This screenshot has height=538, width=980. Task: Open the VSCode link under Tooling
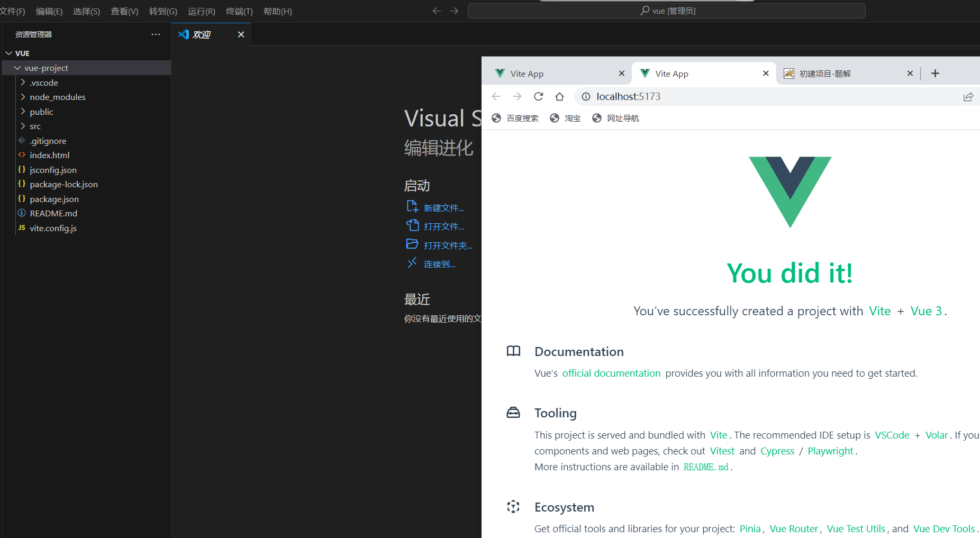(x=892, y=435)
